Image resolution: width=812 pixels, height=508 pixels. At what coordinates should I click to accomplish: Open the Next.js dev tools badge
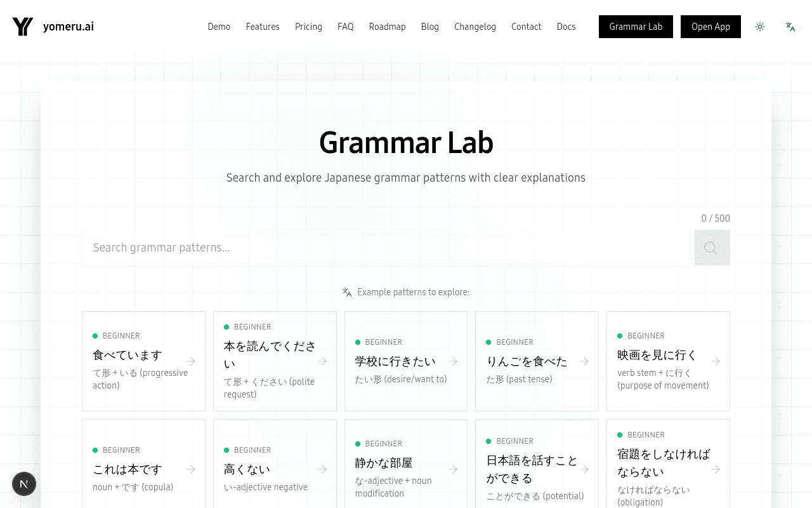pyautogui.click(x=24, y=484)
